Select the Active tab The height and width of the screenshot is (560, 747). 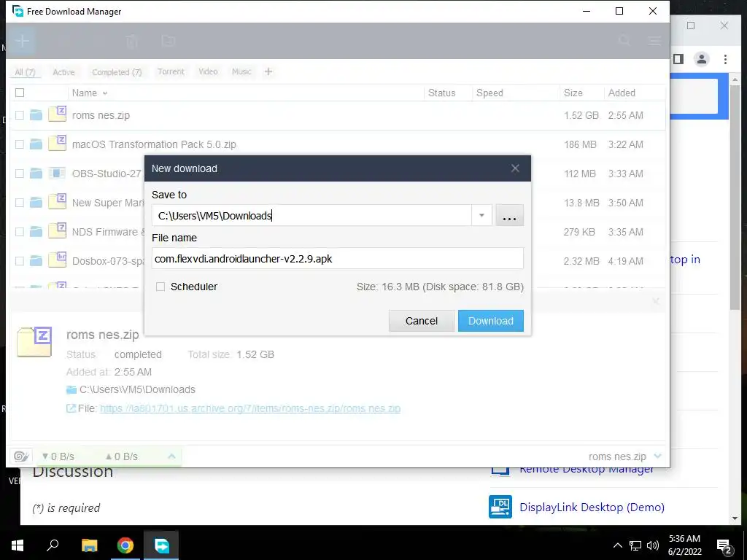click(63, 72)
